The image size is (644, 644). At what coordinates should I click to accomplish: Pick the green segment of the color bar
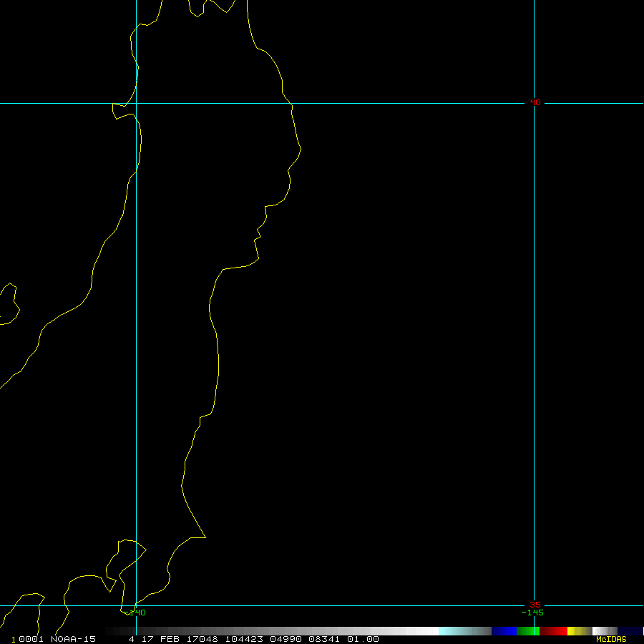528,631
